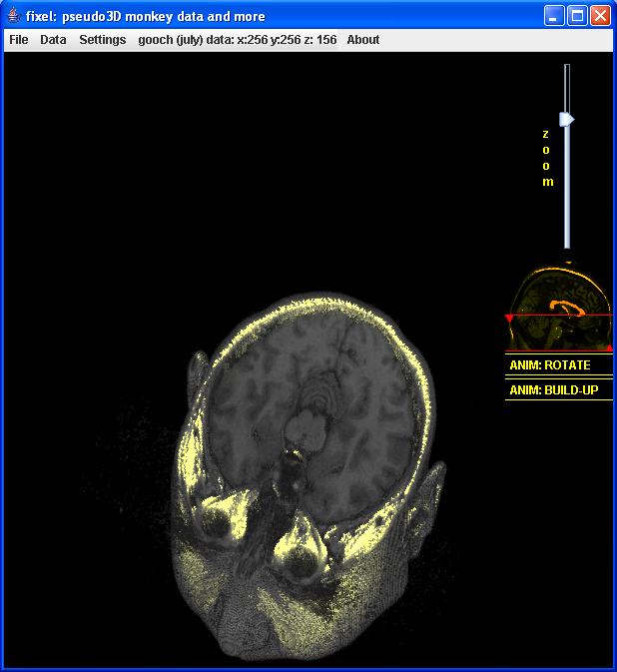Click the vertical zoom label
The width and height of the screenshot is (617, 672).
pos(547,158)
